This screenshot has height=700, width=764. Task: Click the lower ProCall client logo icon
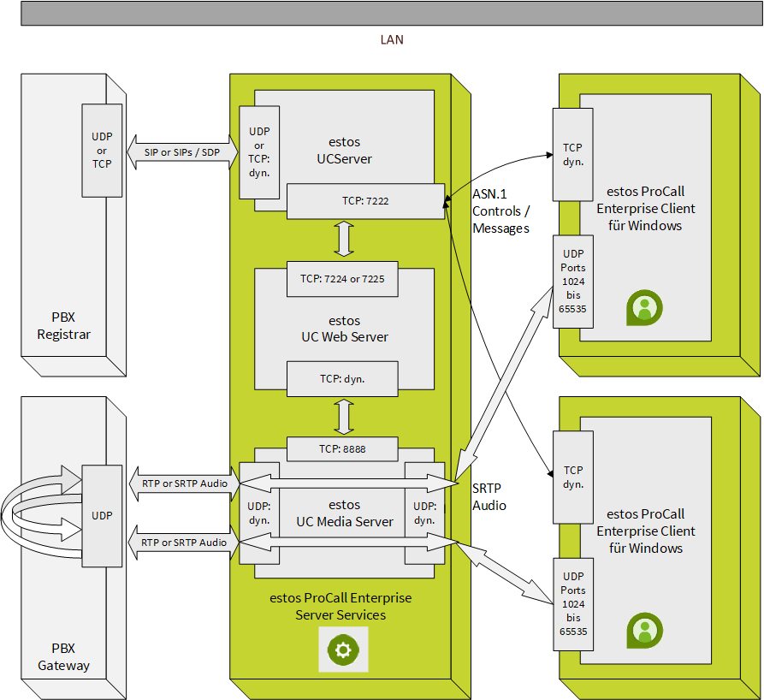click(x=643, y=630)
